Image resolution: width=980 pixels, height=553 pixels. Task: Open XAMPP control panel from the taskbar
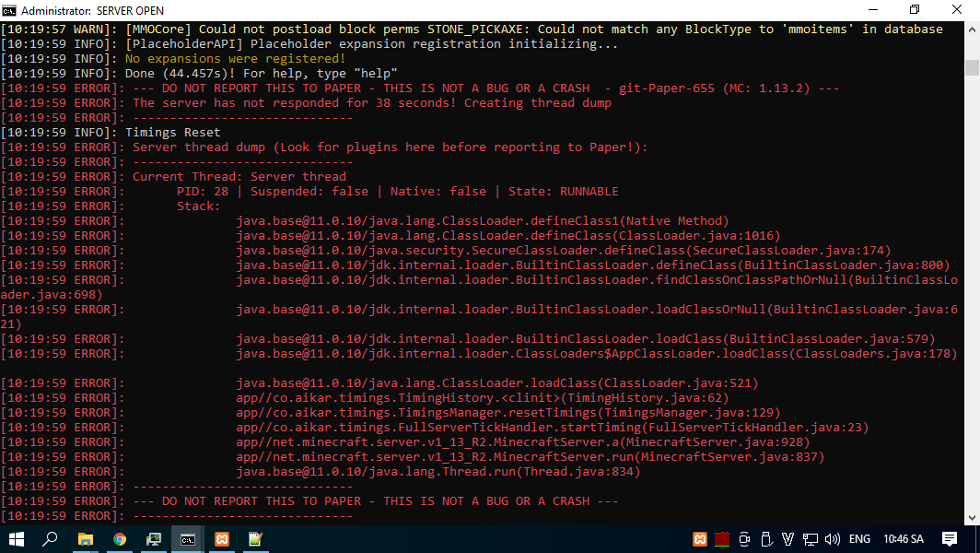coord(222,539)
